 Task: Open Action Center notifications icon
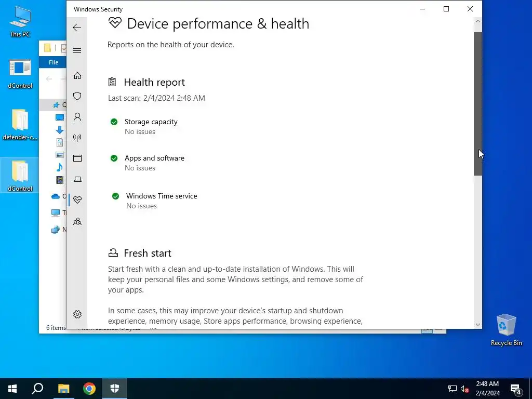(516, 389)
